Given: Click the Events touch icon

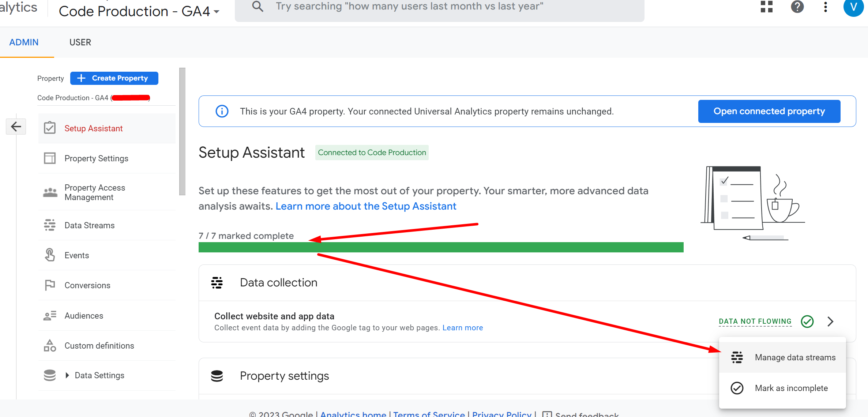Looking at the screenshot, I should 50,255.
